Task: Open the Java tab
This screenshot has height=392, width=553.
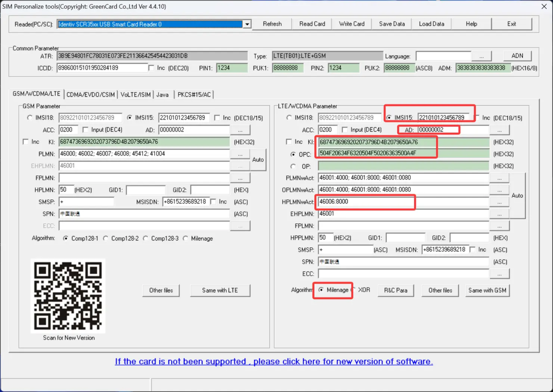Action: 163,95
